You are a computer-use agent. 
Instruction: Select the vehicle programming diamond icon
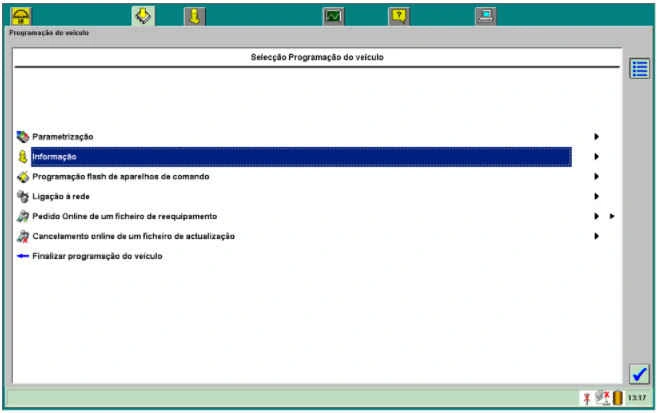coord(143,16)
